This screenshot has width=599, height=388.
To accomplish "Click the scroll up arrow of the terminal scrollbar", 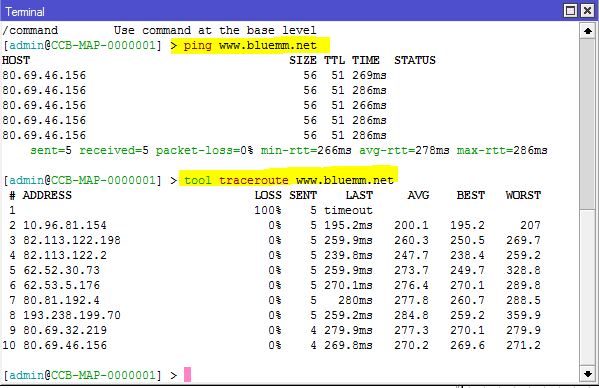I will click(x=588, y=31).
